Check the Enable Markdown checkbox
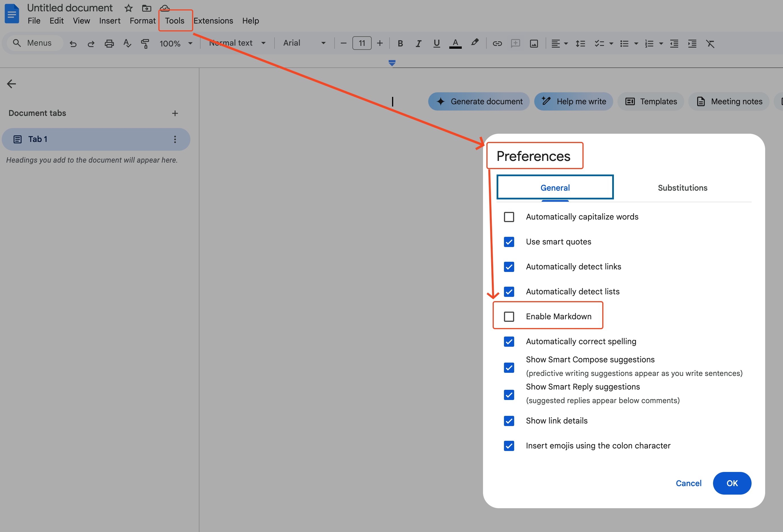 point(509,316)
